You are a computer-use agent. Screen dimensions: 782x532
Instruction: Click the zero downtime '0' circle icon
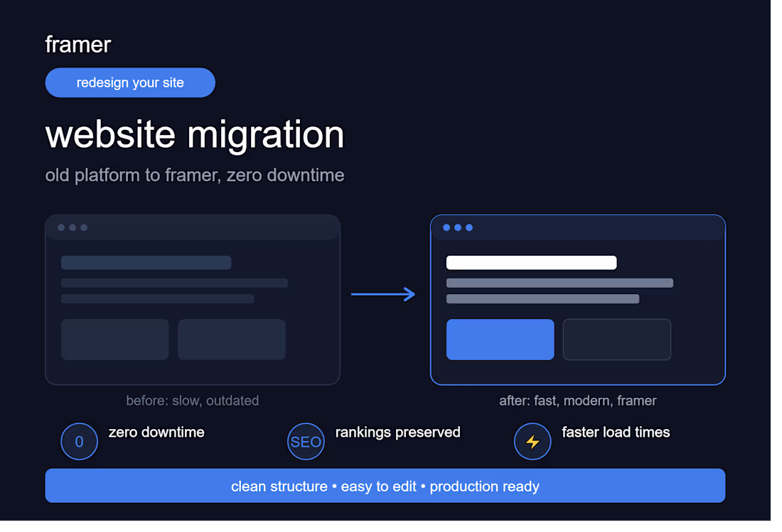pos(80,441)
